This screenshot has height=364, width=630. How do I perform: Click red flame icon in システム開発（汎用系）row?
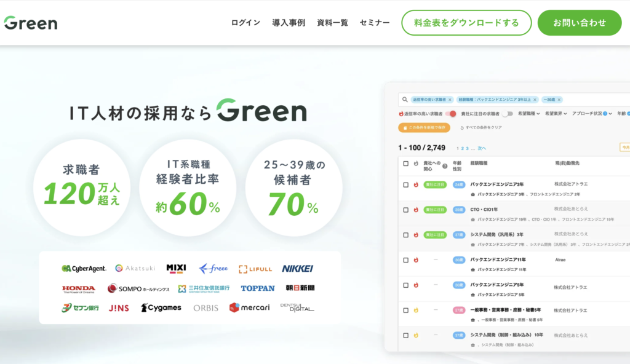(416, 235)
